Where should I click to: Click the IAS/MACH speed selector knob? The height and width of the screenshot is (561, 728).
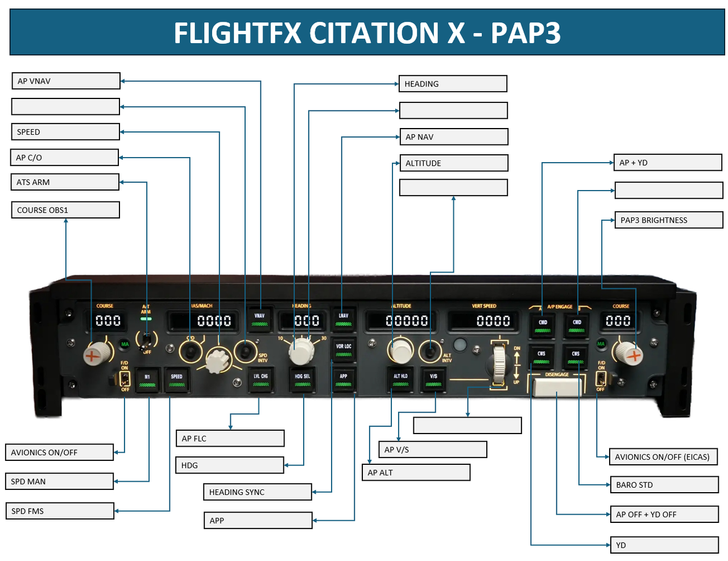point(218,361)
